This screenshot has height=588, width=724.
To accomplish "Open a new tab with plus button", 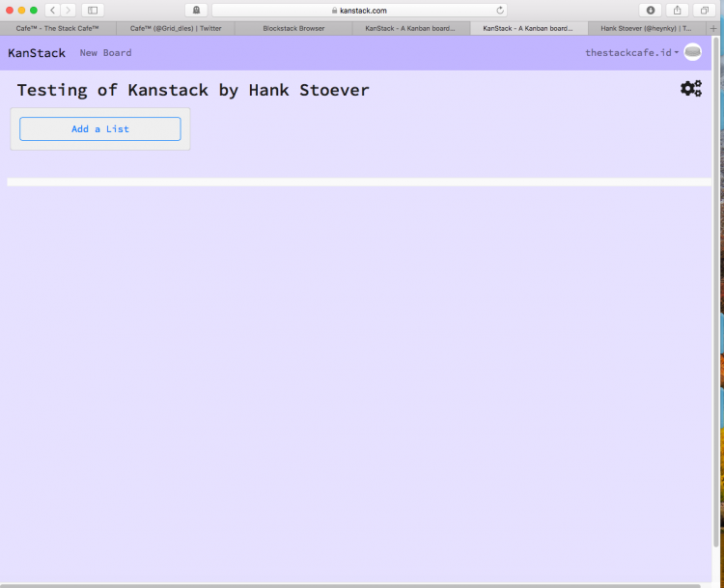I will 713,28.
